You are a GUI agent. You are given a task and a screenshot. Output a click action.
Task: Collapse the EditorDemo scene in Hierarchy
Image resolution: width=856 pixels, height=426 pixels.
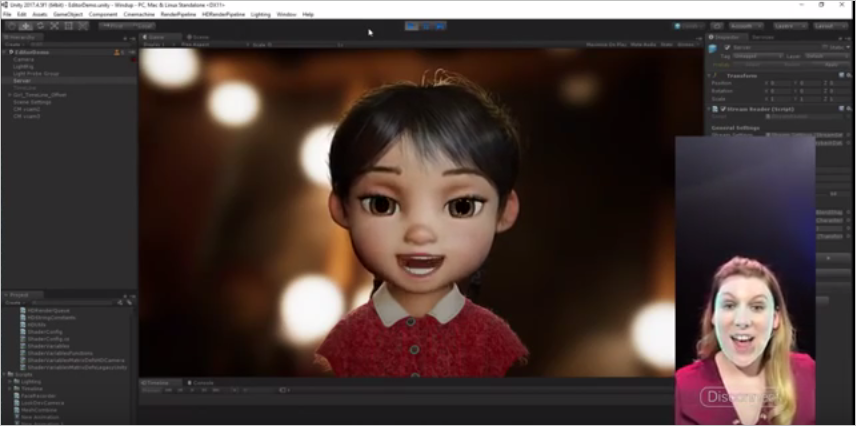4,52
